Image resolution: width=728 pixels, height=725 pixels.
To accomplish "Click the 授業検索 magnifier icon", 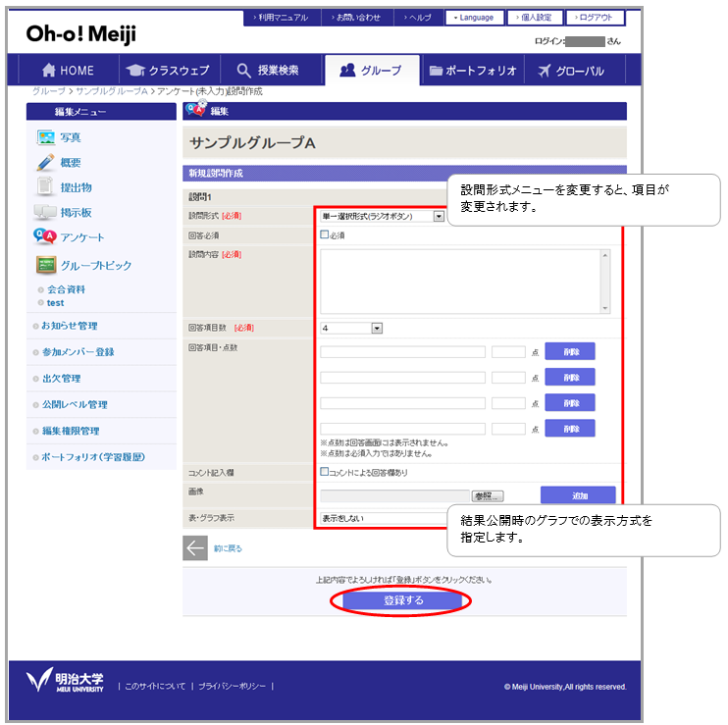I will click(243, 70).
